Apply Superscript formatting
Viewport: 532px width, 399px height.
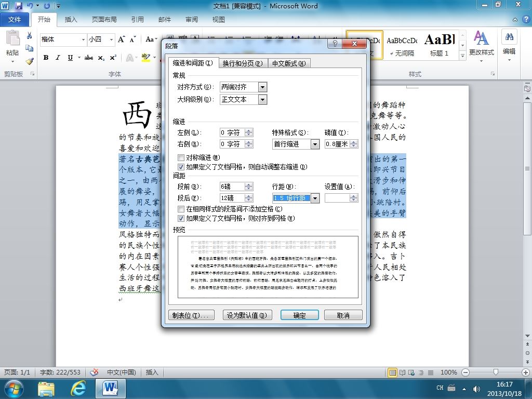113,58
